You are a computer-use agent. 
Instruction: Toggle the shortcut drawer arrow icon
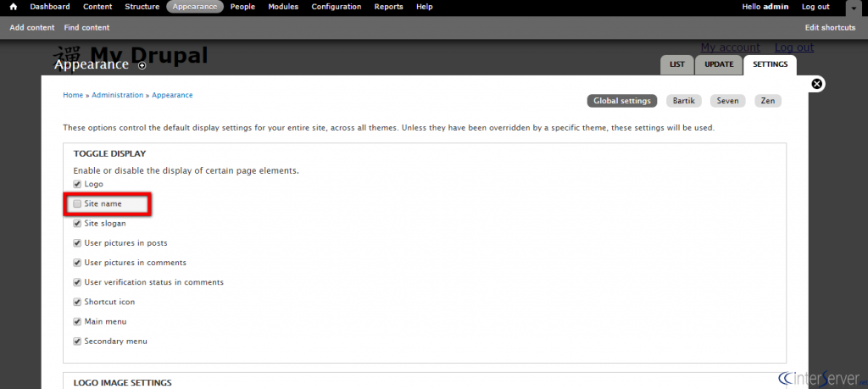tap(854, 8)
